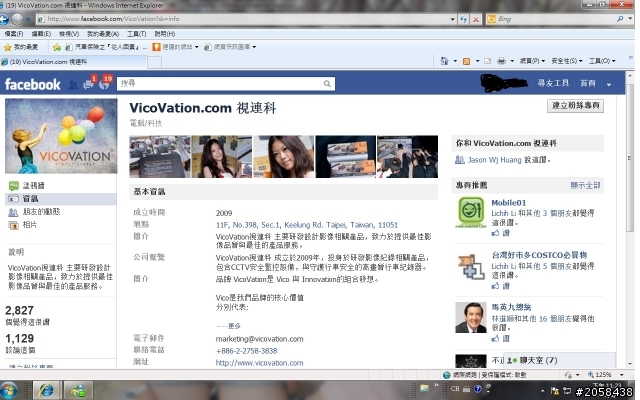Open the 說明(H) Help menu
The image size is (640, 400).
(x=164, y=34)
